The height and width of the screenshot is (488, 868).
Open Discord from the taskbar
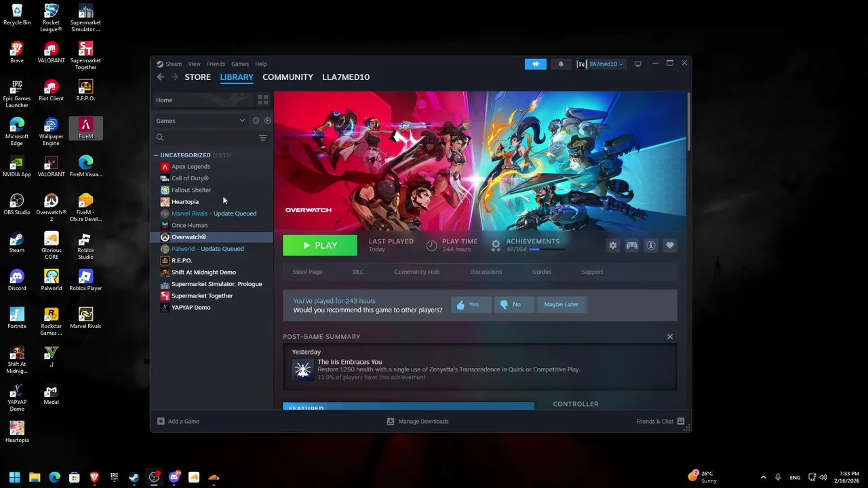pyautogui.click(x=174, y=477)
